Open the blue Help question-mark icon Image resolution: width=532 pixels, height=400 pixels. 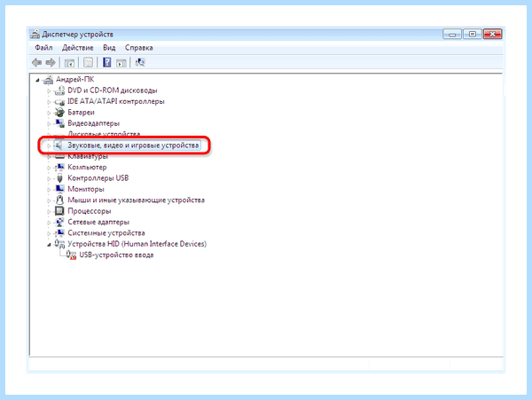coord(107,62)
